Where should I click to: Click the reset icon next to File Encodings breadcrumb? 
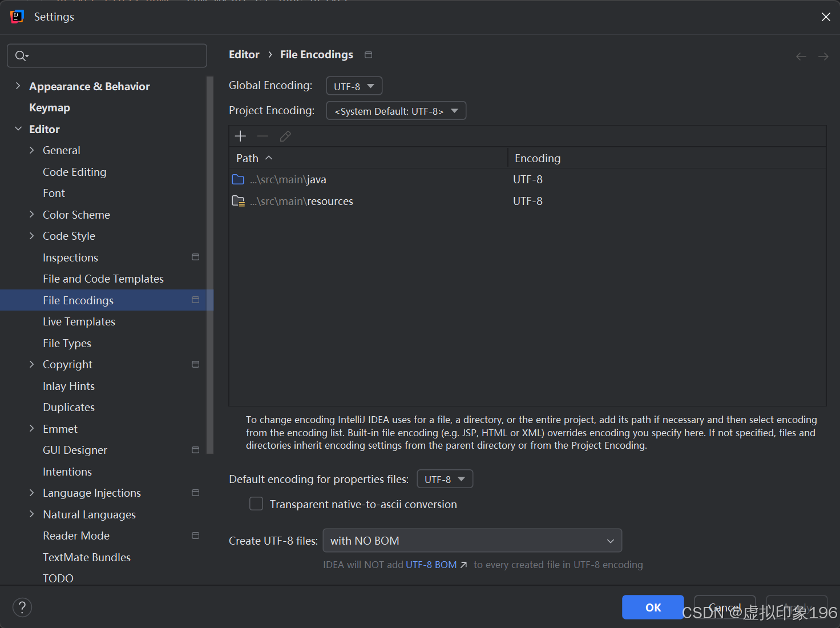point(368,54)
